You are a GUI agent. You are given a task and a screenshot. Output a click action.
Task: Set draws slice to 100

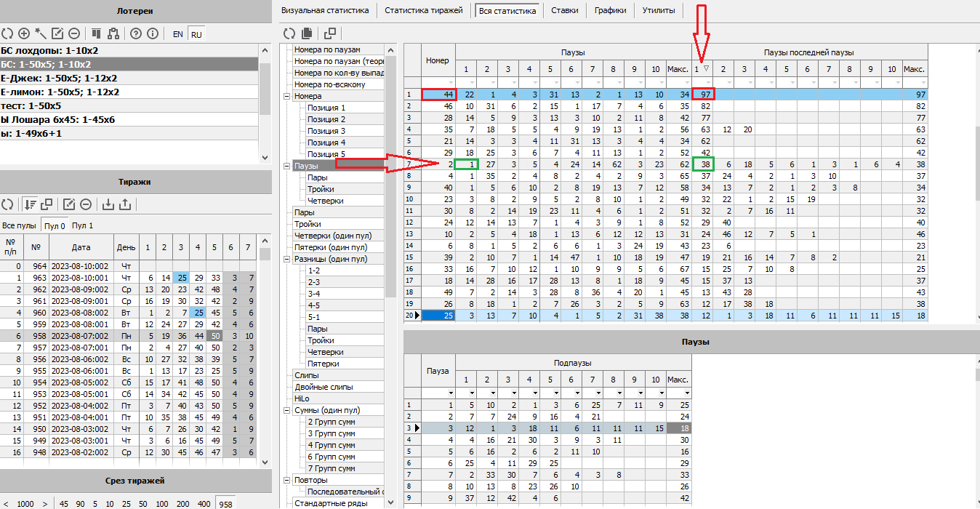(x=161, y=504)
